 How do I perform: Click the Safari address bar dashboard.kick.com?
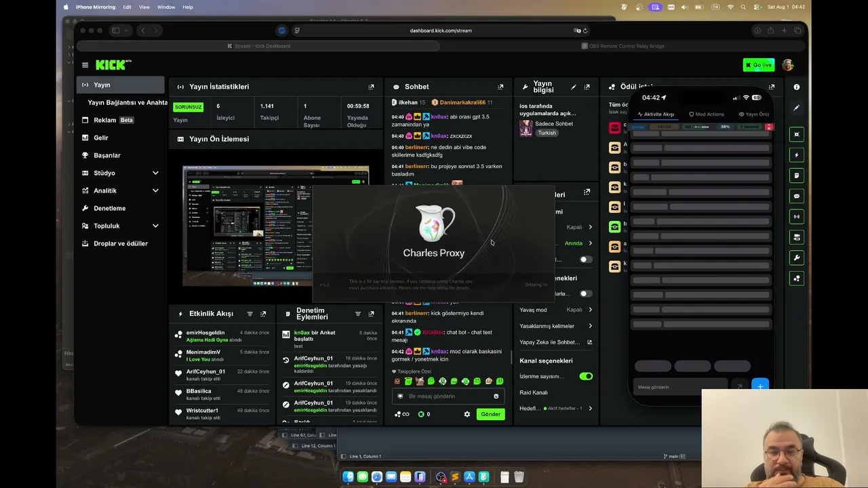(x=441, y=30)
